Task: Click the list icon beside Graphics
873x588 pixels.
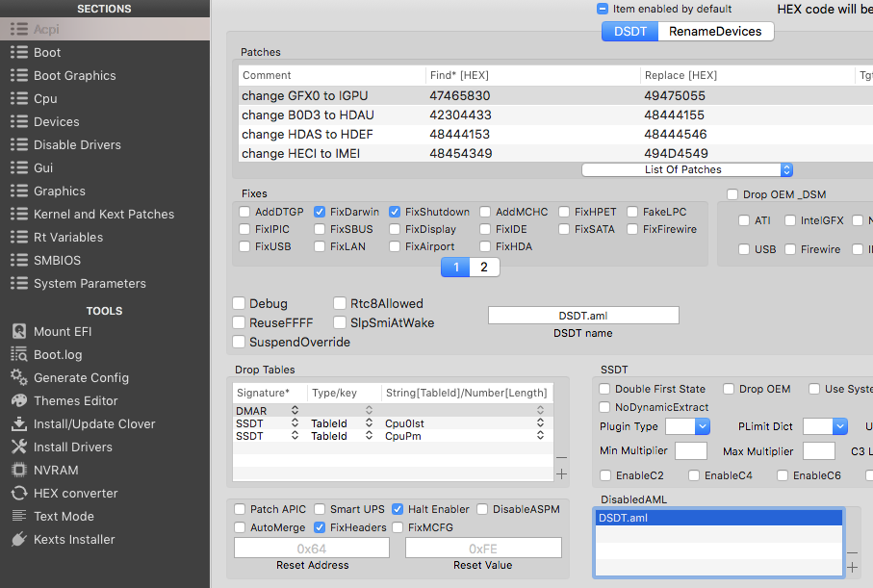Action: tap(19, 191)
